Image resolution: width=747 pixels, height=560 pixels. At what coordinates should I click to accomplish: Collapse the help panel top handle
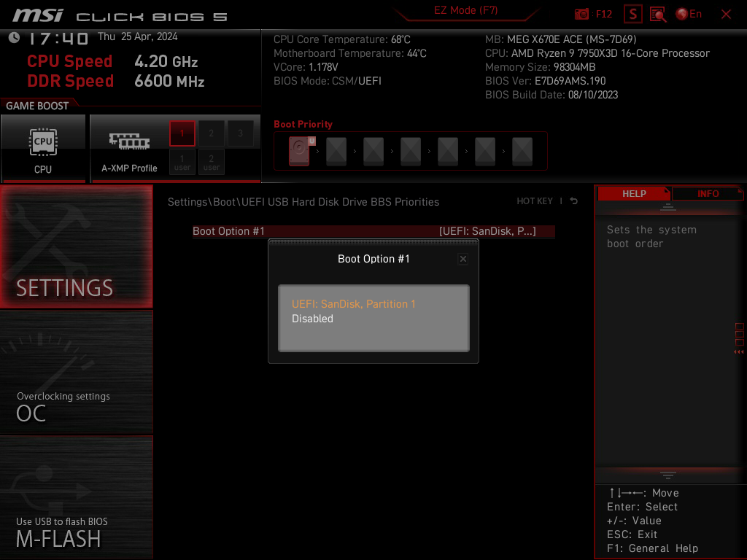(x=668, y=206)
